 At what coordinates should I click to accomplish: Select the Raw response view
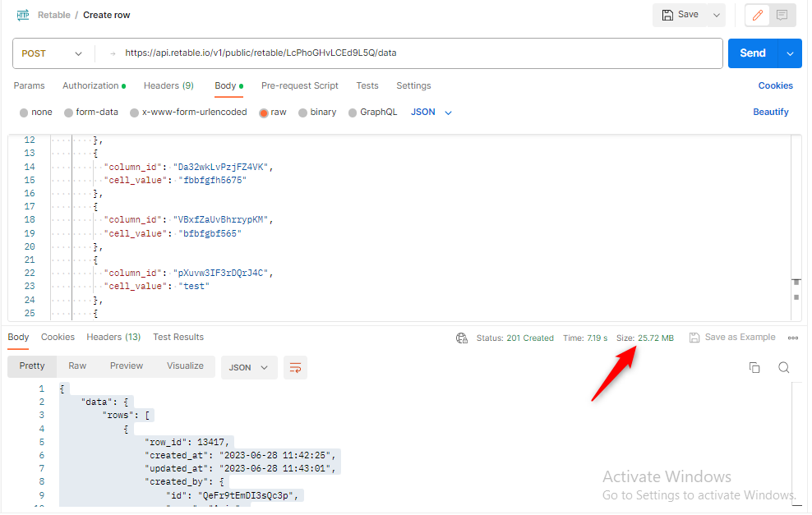pyautogui.click(x=77, y=366)
